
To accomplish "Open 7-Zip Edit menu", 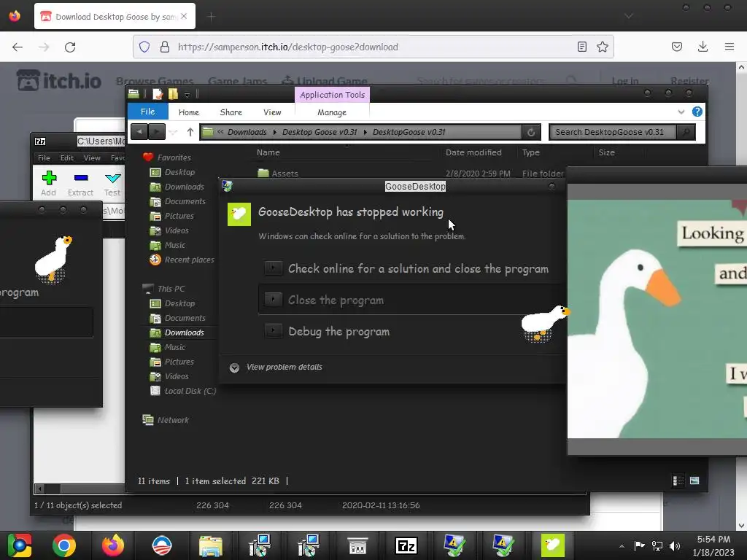I will tap(66, 157).
